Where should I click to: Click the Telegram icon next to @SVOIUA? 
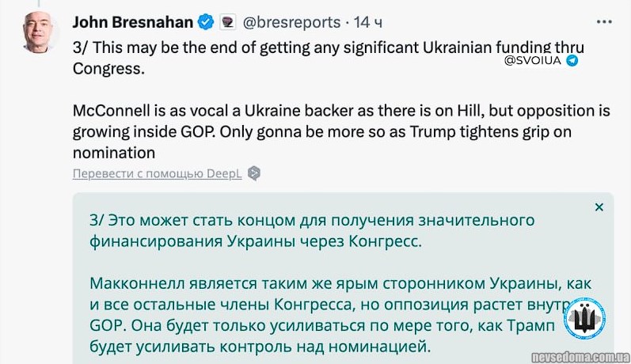point(571,61)
